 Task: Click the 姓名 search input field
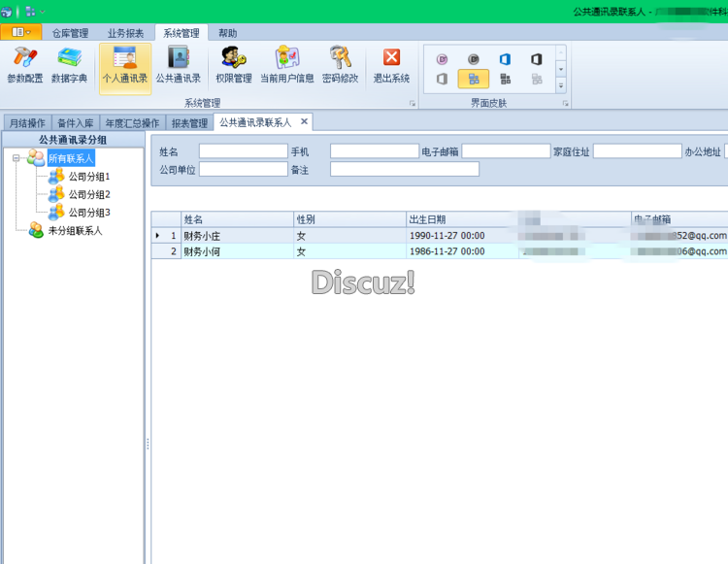coord(244,151)
